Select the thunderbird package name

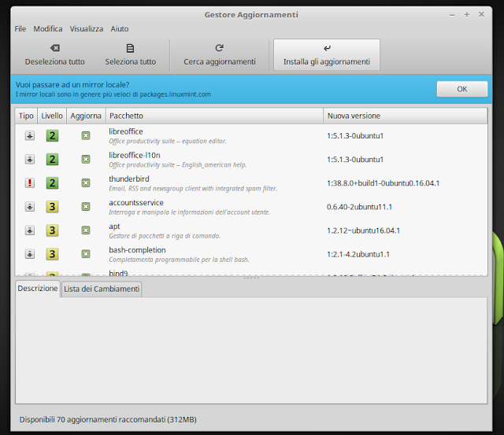(129, 179)
